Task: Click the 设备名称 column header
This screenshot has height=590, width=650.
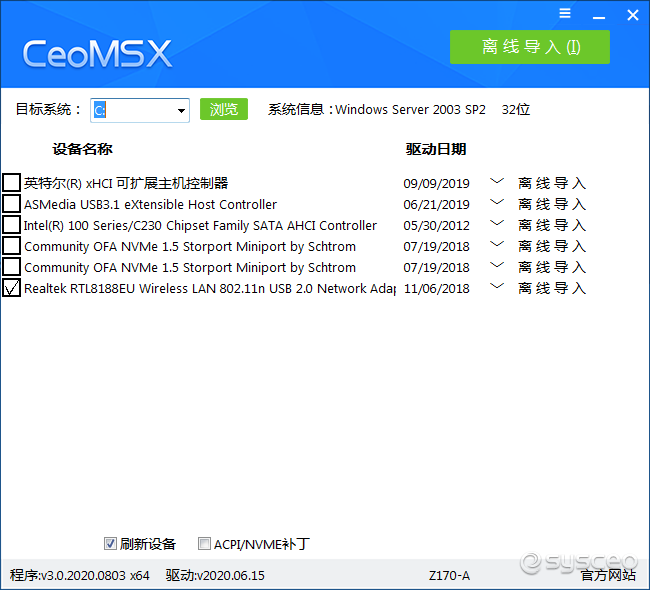Action: 82,149
